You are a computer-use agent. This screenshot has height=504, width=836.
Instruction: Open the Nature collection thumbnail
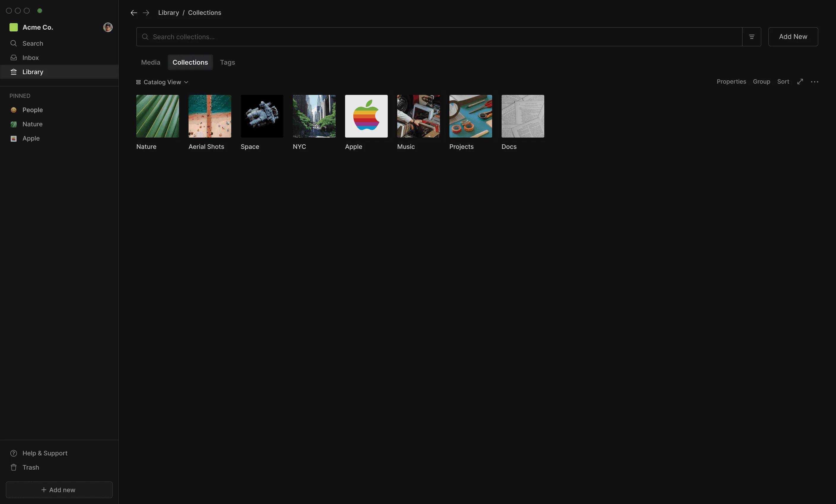point(158,116)
